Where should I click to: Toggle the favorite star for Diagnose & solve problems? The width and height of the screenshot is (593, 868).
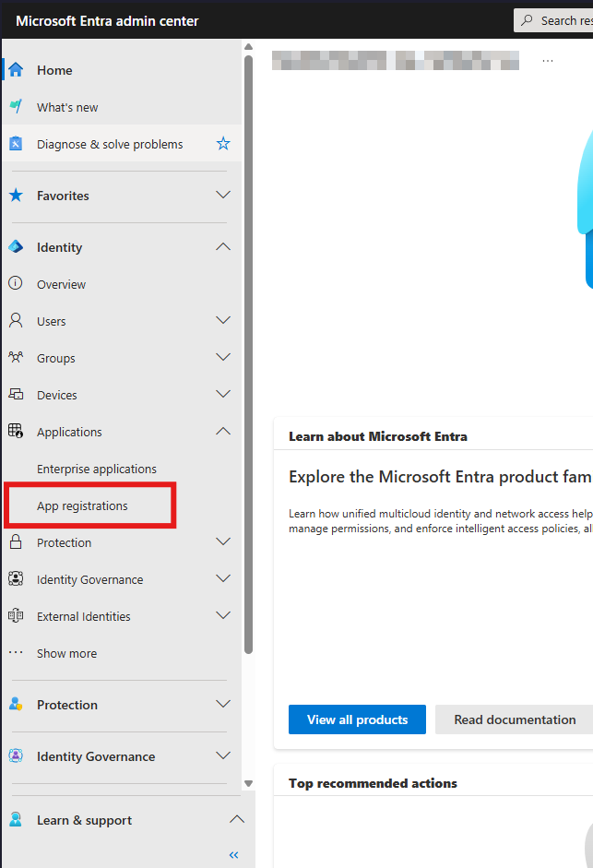pyautogui.click(x=223, y=144)
